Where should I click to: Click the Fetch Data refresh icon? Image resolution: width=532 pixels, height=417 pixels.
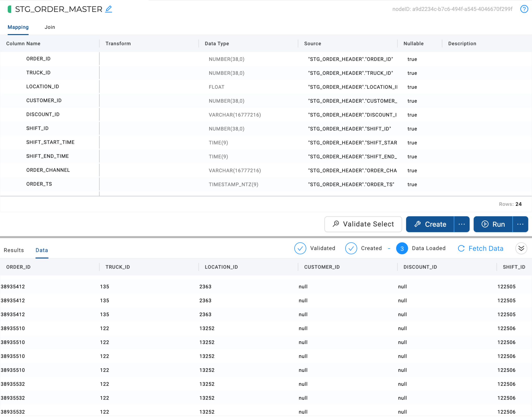461,249
